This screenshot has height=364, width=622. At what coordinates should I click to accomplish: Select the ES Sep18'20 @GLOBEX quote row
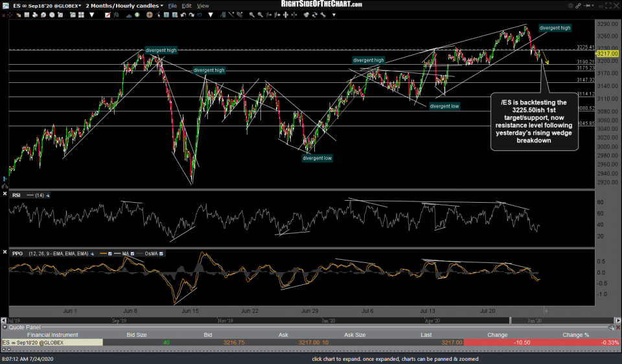(311, 343)
